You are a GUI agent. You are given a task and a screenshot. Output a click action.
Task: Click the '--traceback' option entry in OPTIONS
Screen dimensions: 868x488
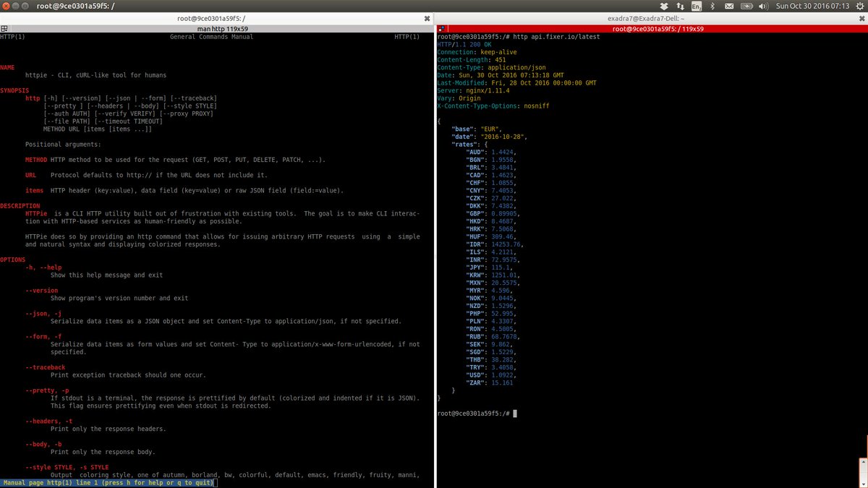[45, 367]
